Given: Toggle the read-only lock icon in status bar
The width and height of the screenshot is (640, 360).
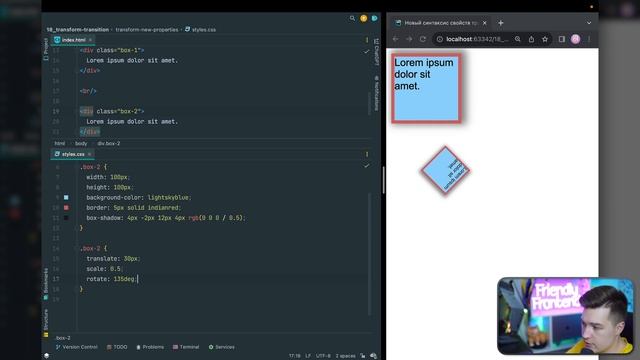Looking at the screenshot, I should tap(362, 356).
